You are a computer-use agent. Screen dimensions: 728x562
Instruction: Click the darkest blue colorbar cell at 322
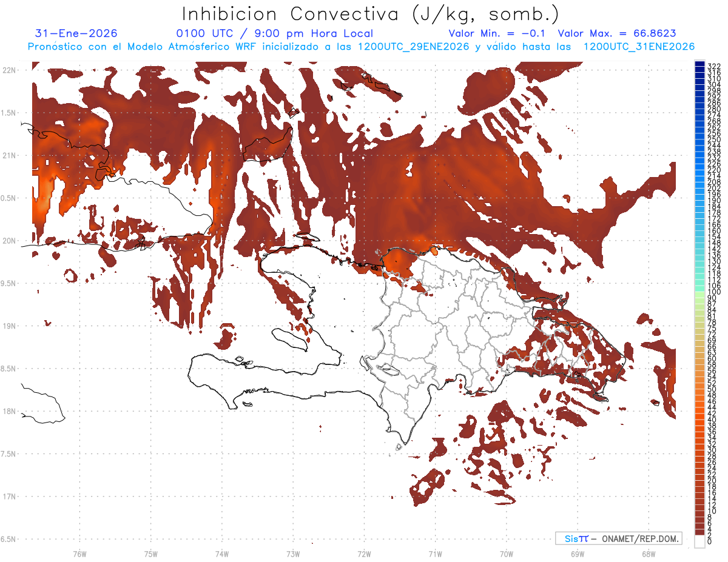pos(700,64)
